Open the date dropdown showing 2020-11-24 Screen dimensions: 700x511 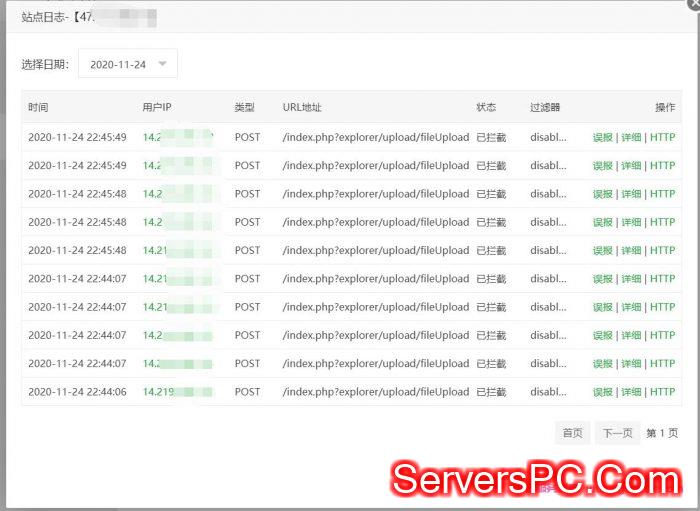pos(127,64)
